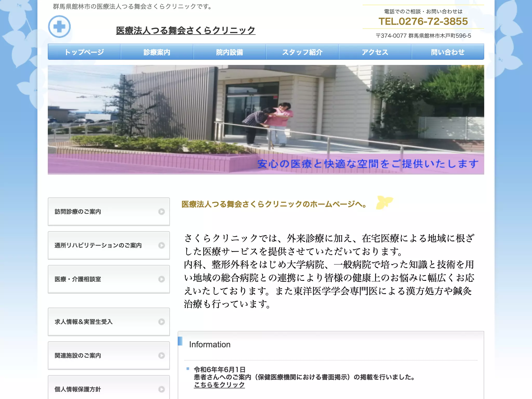Click banner caption 安心の医療と快適な空間をご提供いたします

tap(368, 164)
